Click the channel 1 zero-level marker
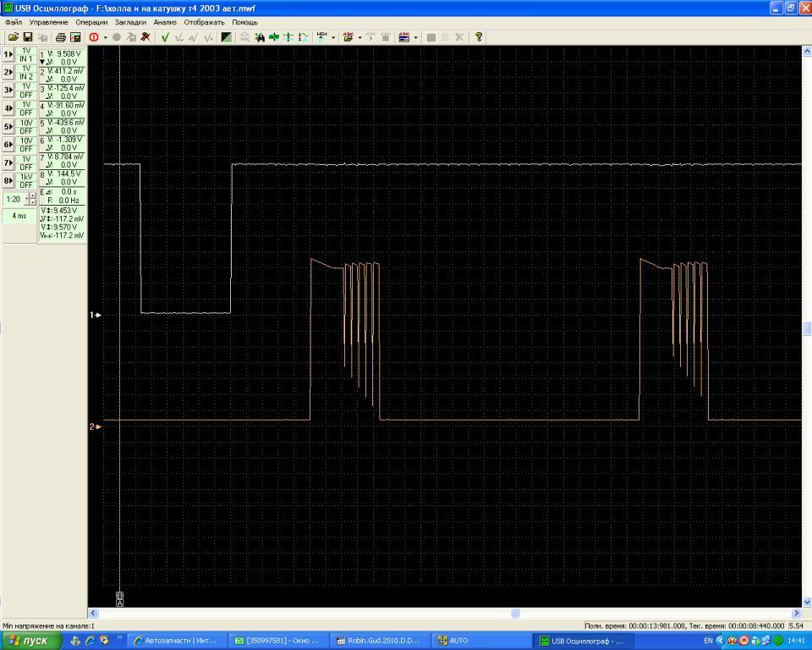This screenshot has width=812, height=650. coord(96,315)
